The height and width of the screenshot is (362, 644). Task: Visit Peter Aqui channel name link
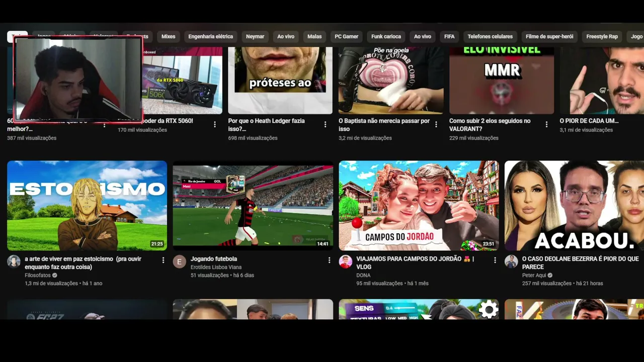coord(534,276)
